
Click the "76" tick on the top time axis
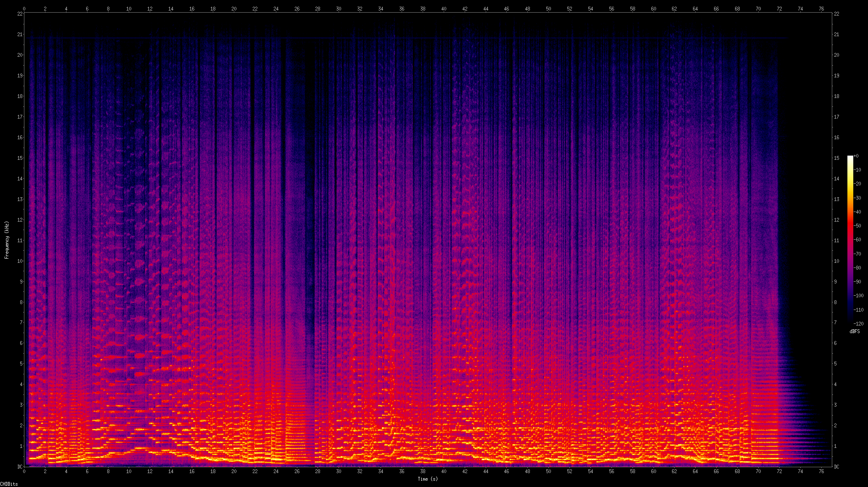pos(821,9)
